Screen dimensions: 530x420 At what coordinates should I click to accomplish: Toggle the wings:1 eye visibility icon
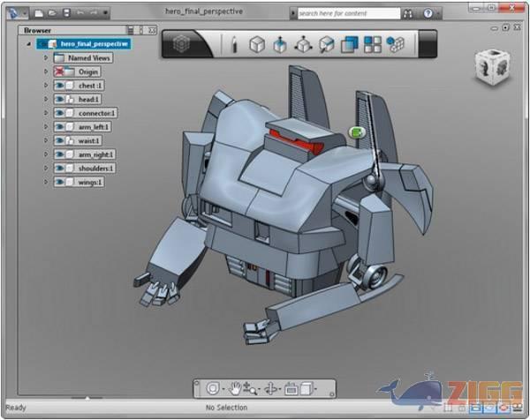click(60, 182)
